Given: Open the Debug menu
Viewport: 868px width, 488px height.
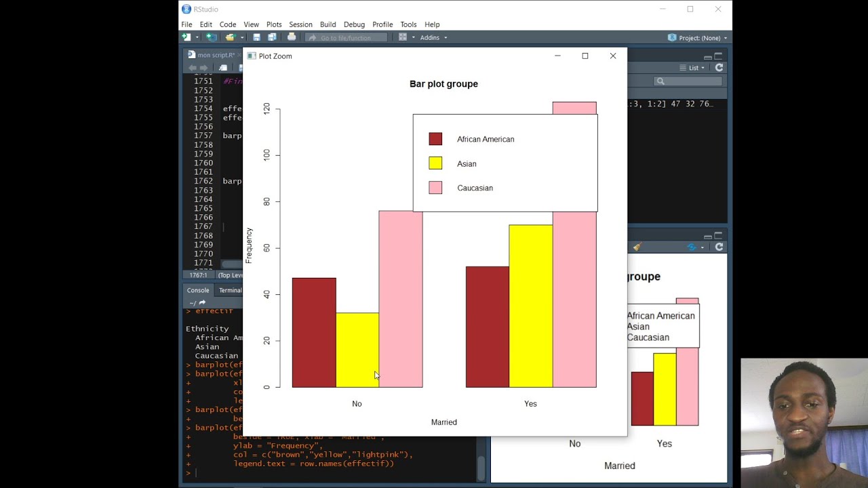Looking at the screenshot, I should [x=354, y=24].
